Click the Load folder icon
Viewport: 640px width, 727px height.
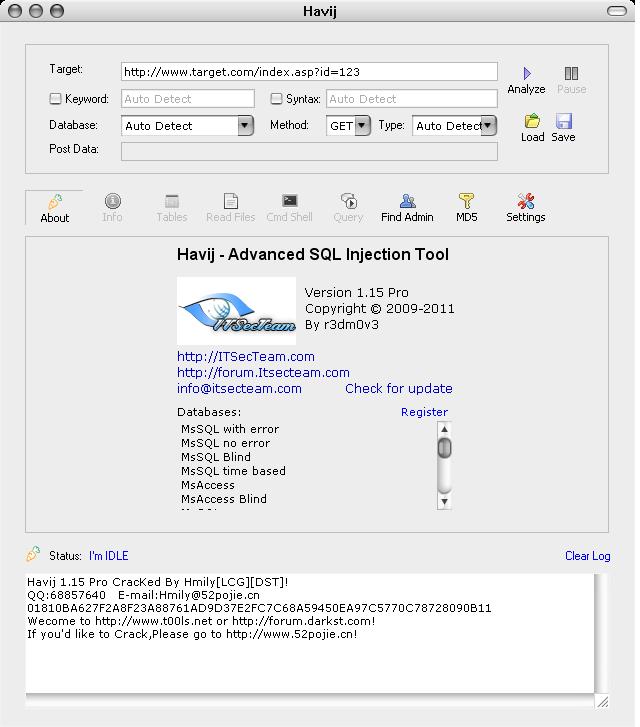click(x=532, y=121)
